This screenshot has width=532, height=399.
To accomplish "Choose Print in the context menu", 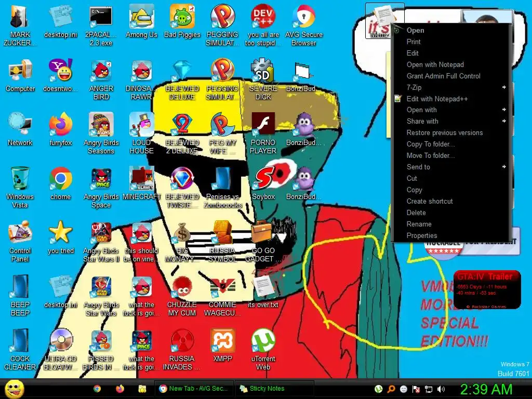I will click(451, 42).
